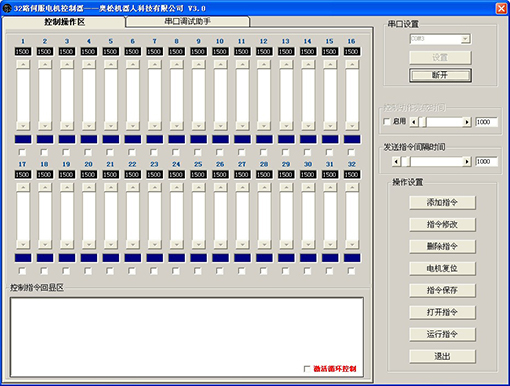The image size is (510, 386).
Task: Click up arrow of channel 17 slider
Action: pyautogui.click(x=23, y=187)
